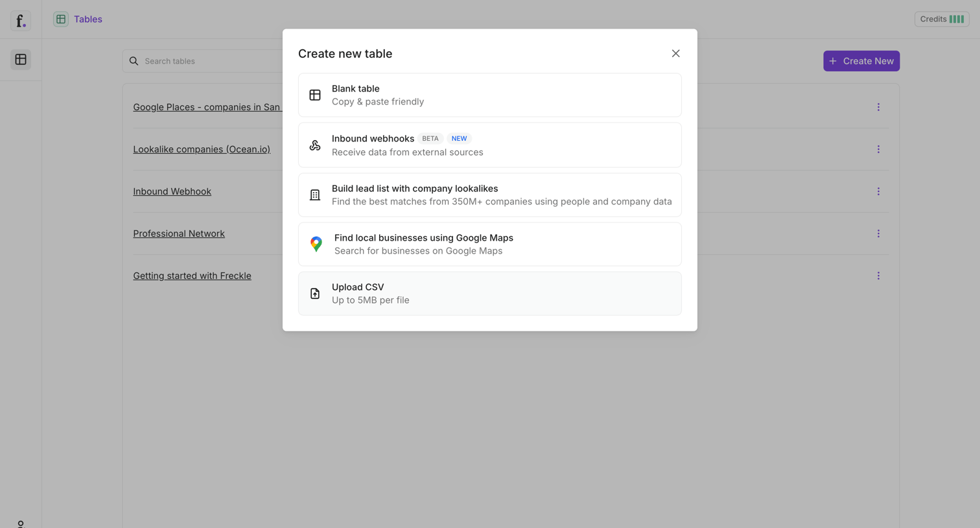Image resolution: width=980 pixels, height=528 pixels.
Task: Click the Create New button
Action: pyautogui.click(x=861, y=61)
